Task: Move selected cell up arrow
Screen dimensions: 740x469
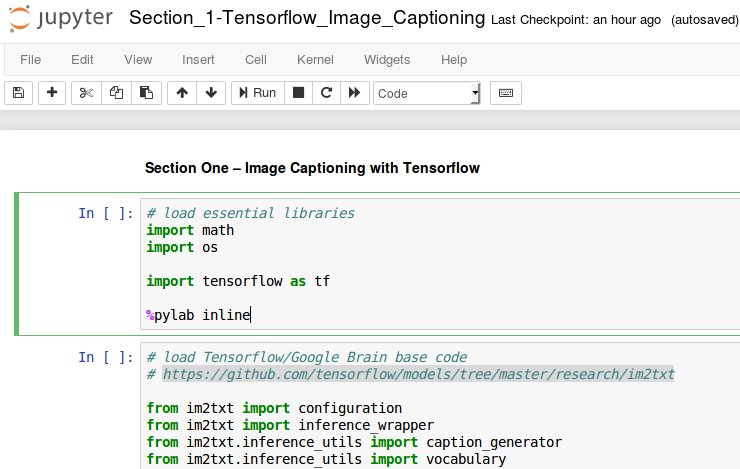Action: [181, 93]
